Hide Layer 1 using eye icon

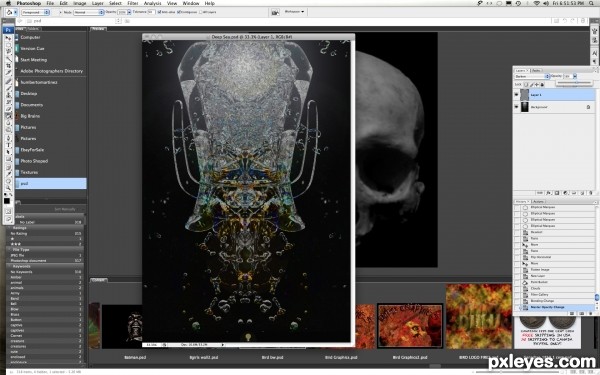click(516, 95)
